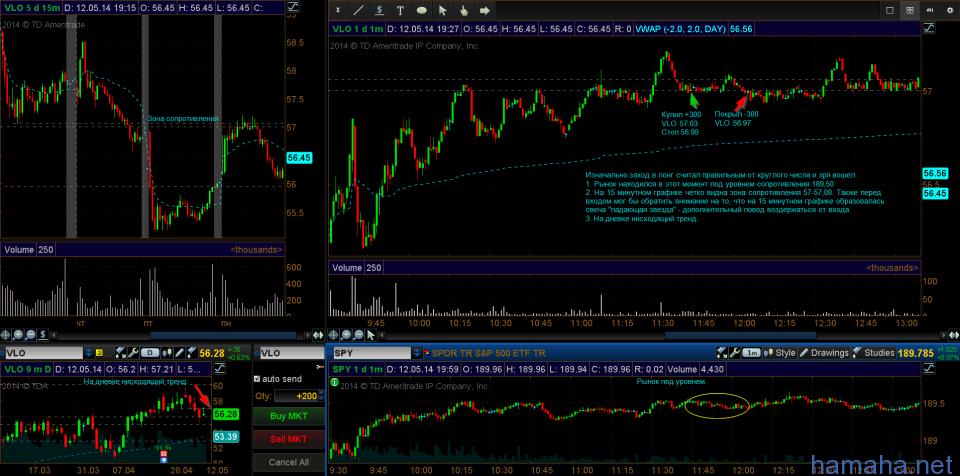This screenshot has width=960, height=476.
Task: Click yellow 2 badge next to VLO
Action: (x=99, y=353)
